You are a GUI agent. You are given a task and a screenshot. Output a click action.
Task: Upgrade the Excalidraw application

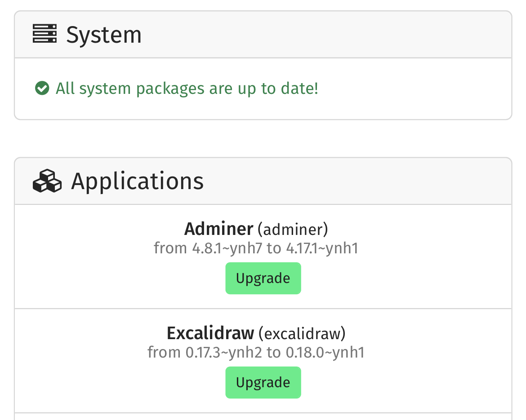coord(263,382)
